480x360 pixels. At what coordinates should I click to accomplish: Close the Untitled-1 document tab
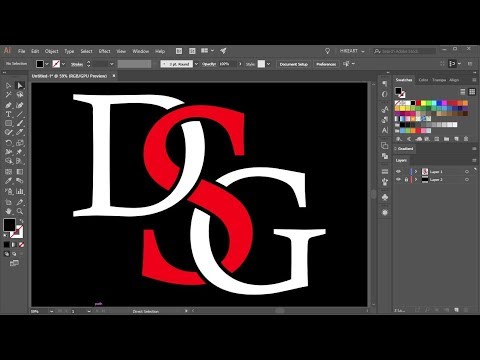114,76
